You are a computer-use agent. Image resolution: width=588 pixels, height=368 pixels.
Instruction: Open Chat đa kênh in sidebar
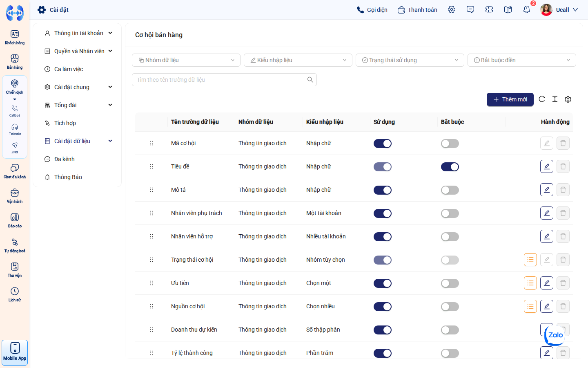[x=15, y=171]
